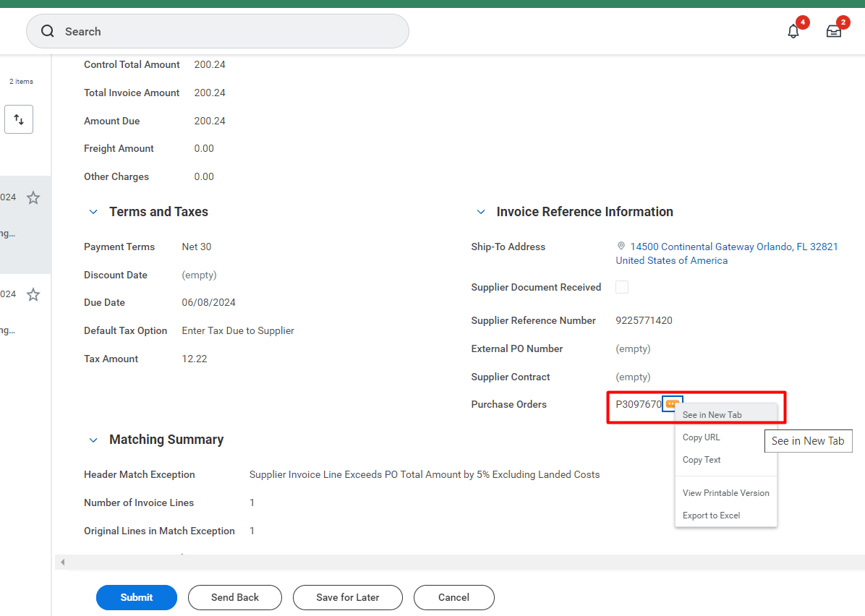Collapse the Matching Summary section
This screenshot has width=865, height=616.
pos(93,440)
